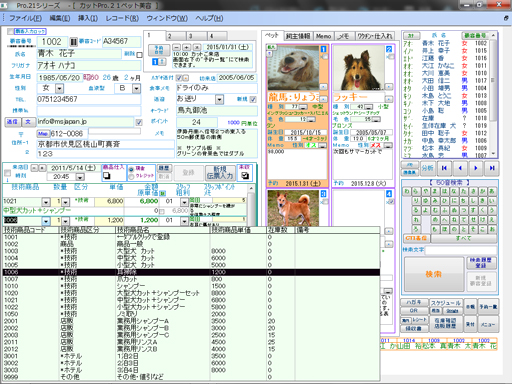
Task: Click pet slot number 1 badge
Action: (x=323, y=49)
